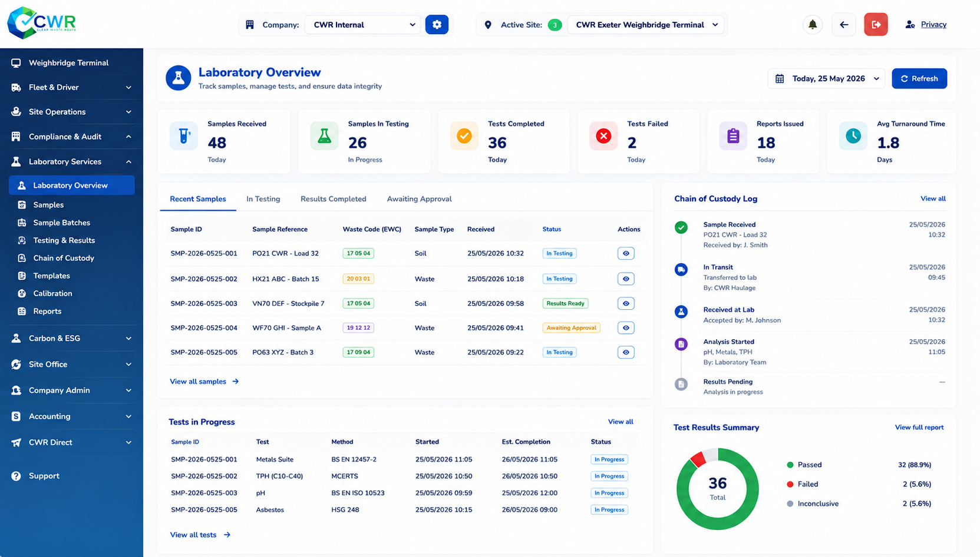Open the date selector Today, 25 May 2026
This screenshot has height=557, width=980.
point(826,78)
